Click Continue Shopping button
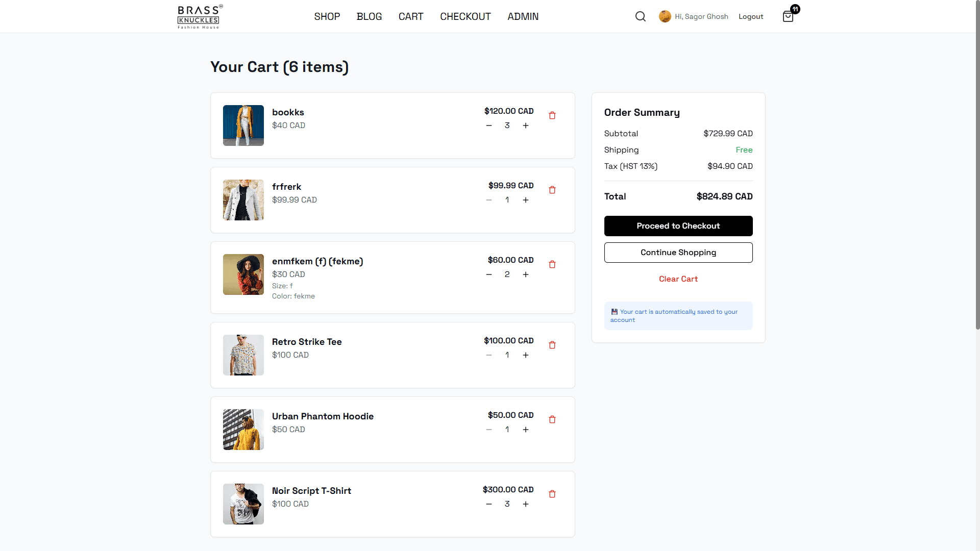The width and height of the screenshot is (980, 551). (x=678, y=253)
